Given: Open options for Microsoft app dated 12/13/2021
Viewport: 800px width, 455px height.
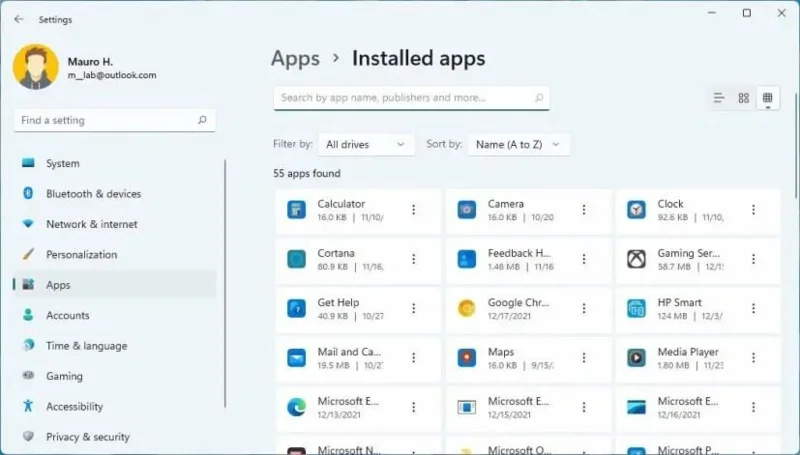Looking at the screenshot, I should [414, 407].
